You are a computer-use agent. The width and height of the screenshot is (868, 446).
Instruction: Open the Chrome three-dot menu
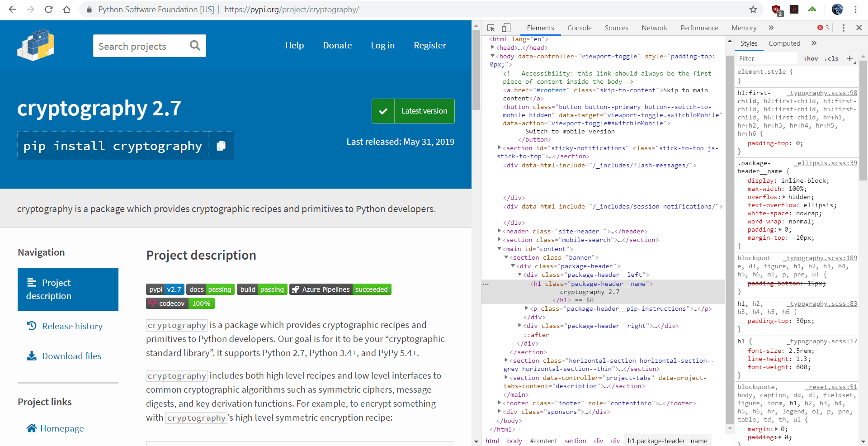pyautogui.click(x=855, y=9)
